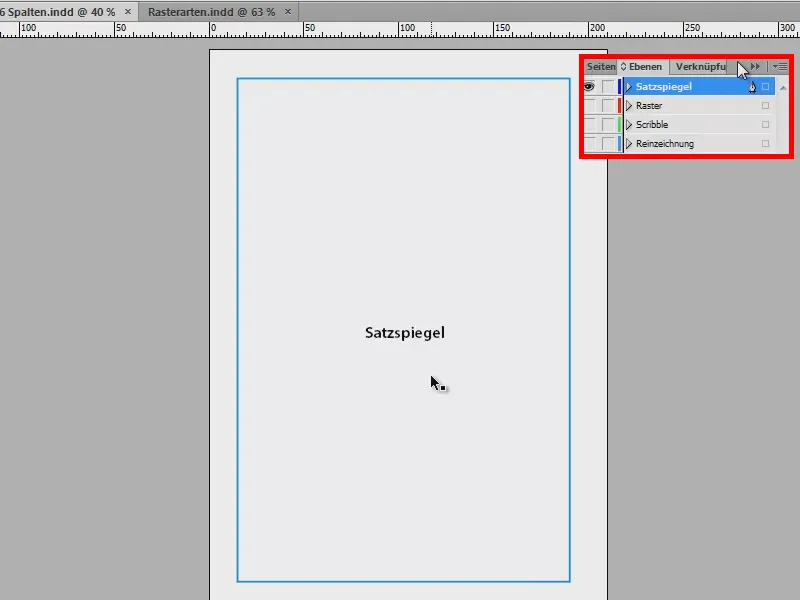Viewport: 800px width, 600px height.
Task: Select the Raster layer
Action: [670, 105]
